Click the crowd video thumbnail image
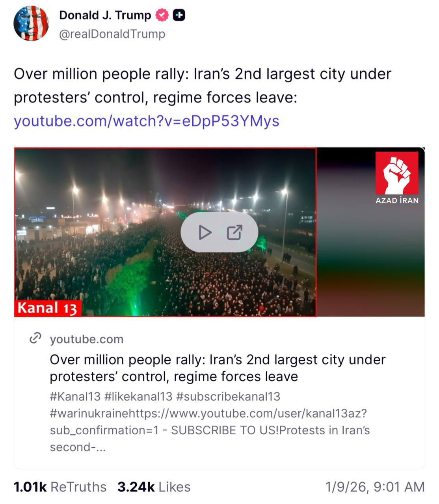The height and width of the screenshot is (504, 439). pyautogui.click(x=165, y=232)
